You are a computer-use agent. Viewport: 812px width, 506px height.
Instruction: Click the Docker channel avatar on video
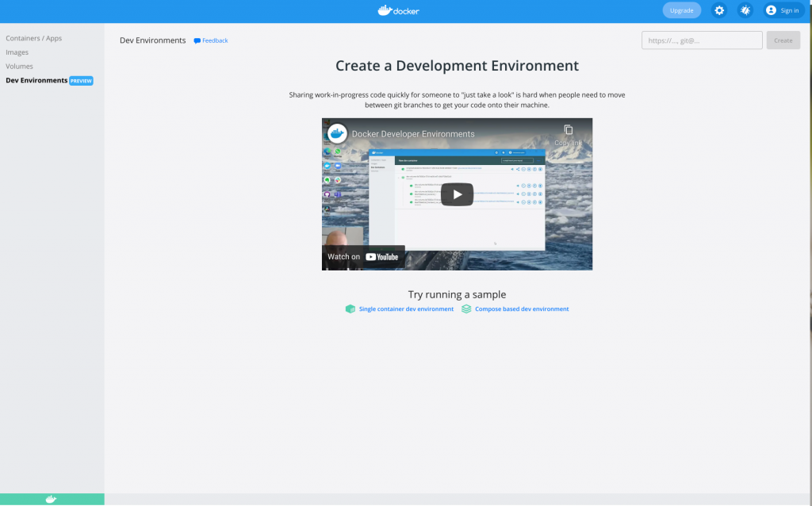point(337,133)
